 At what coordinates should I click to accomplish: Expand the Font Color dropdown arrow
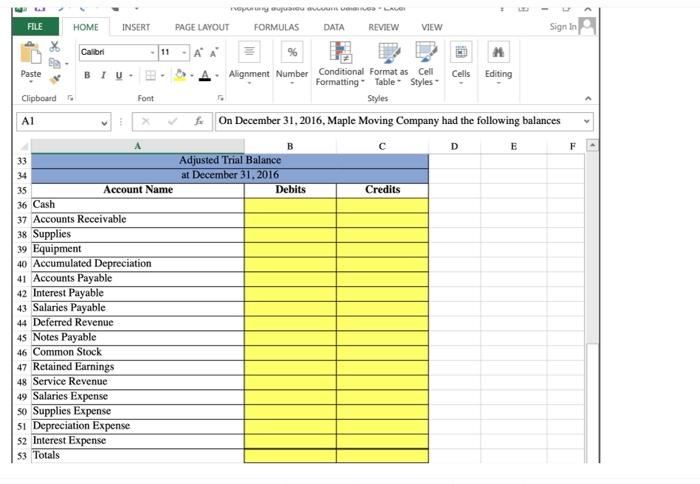(217, 76)
